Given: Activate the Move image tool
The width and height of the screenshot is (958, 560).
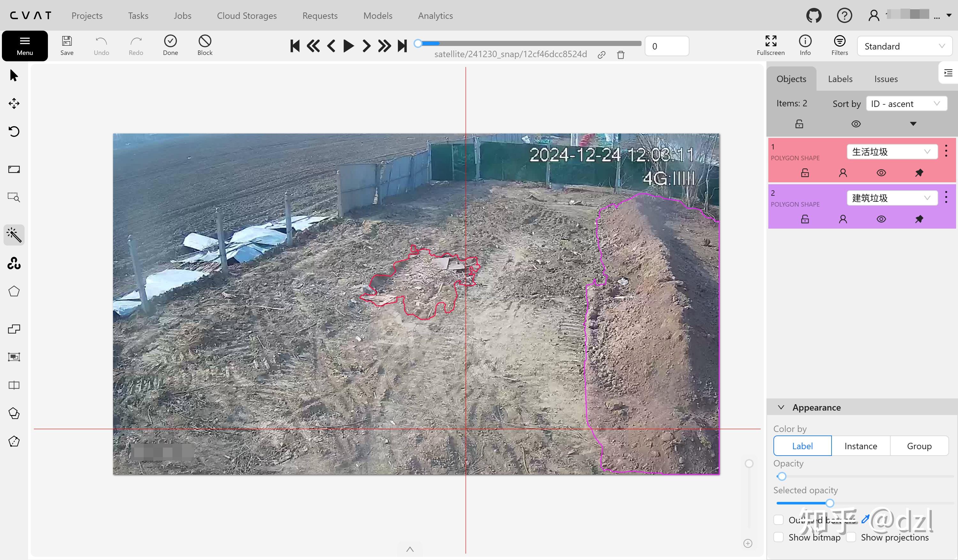Looking at the screenshot, I should [14, 103].
